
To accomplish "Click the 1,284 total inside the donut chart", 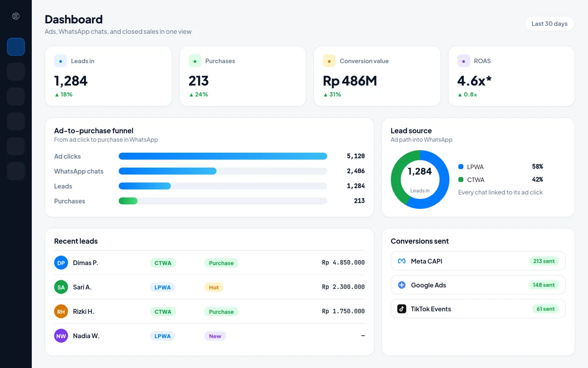I will [x=420, y=172].
